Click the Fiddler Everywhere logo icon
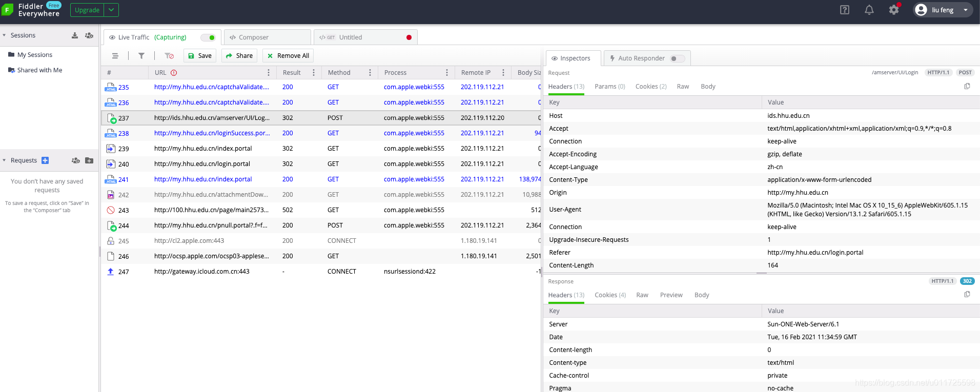980x392 pixels. [x=7, y=10]
